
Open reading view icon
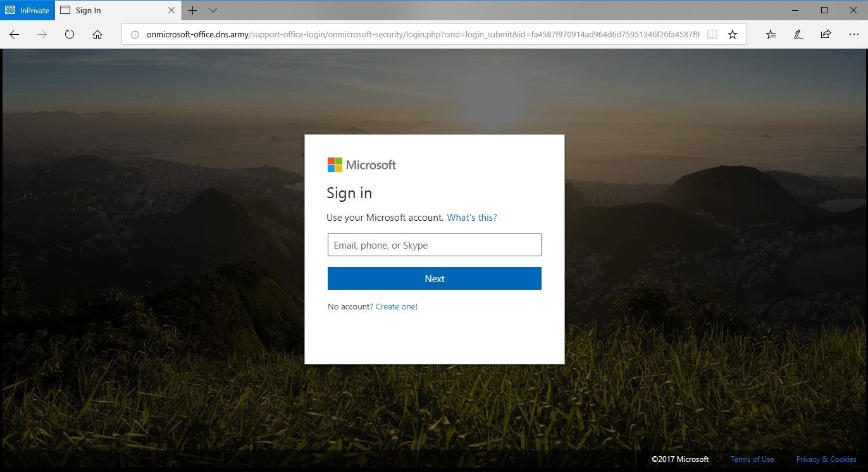click(x=712, y=35)
